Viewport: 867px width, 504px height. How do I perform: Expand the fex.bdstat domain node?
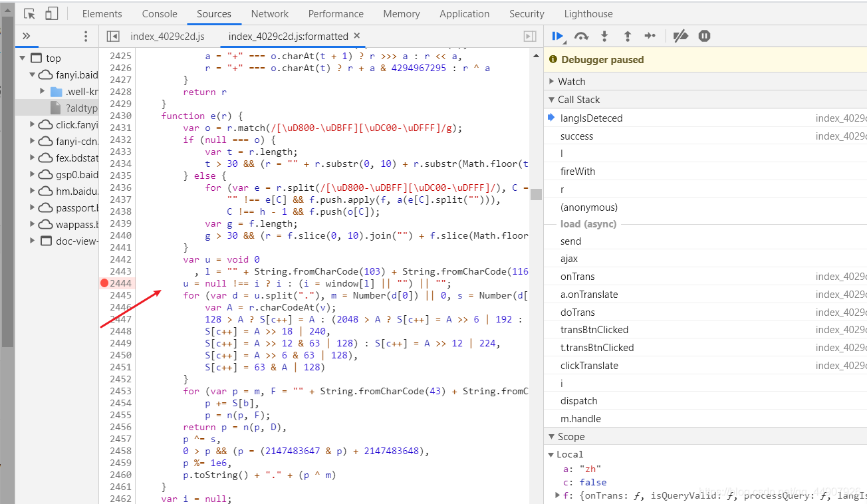[32, 158]
